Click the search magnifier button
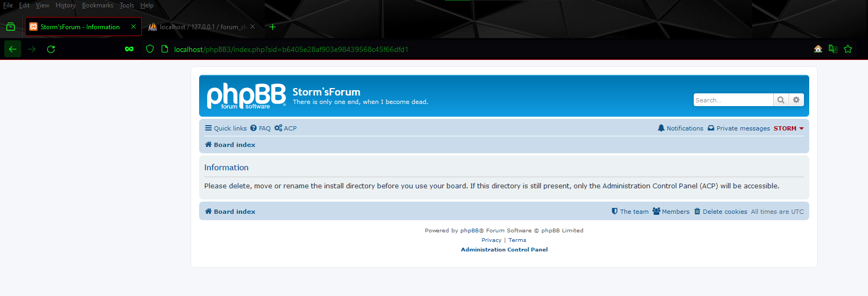The image size is (868, 296). click(x=781, y=100)
